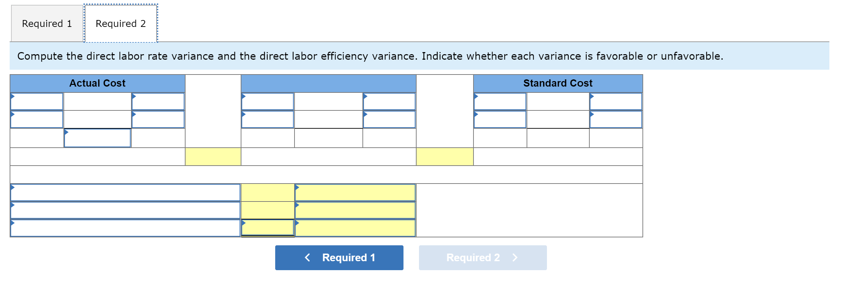Click the Required 1 navigation button
Viewport: 868px width, 305px height.
coord(339,257)
